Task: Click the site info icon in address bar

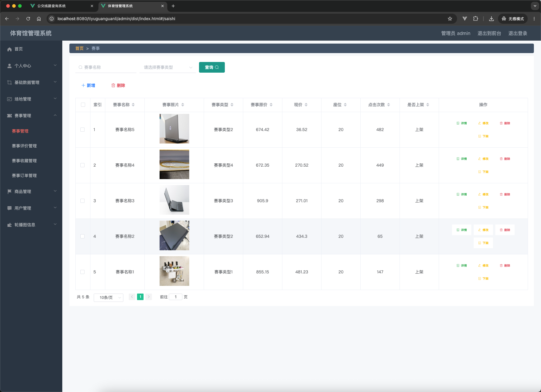Action: pos(52,19)
